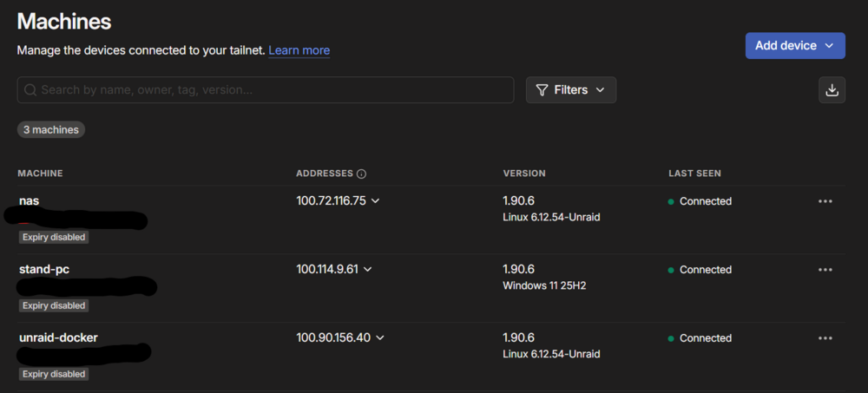868x393 pixels.
Task: Focus the machine search field
Action: tap(266, 89)
